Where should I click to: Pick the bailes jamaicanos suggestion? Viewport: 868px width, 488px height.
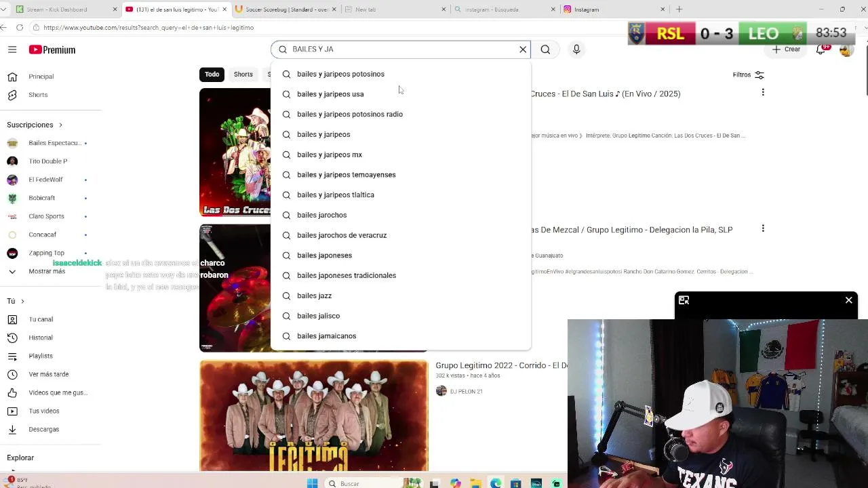(400, 336)
